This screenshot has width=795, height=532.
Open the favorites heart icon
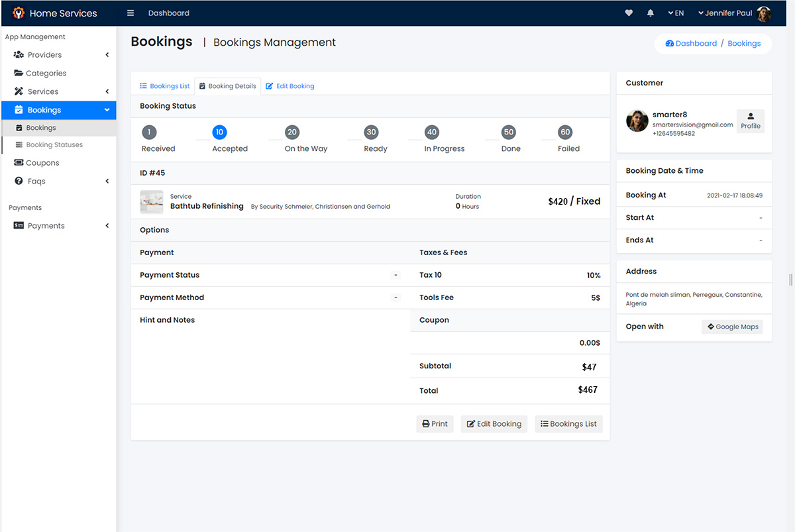pyautogui.click(x=629, y=13)
